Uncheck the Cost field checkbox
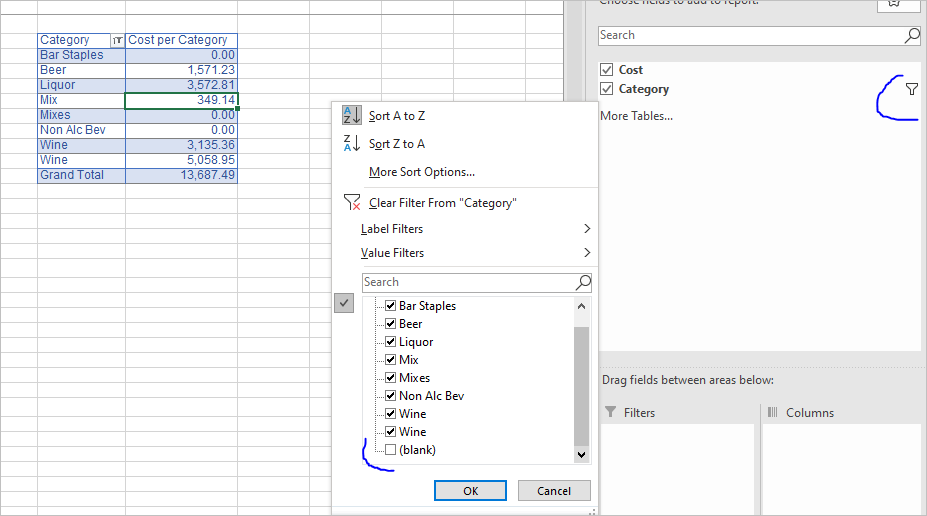 coord(607,70)
